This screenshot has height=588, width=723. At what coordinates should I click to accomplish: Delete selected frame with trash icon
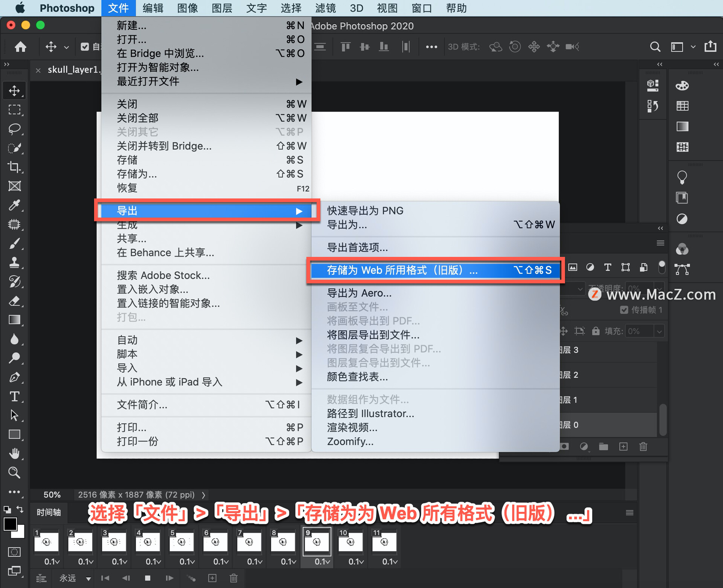[x=233, y=578]
